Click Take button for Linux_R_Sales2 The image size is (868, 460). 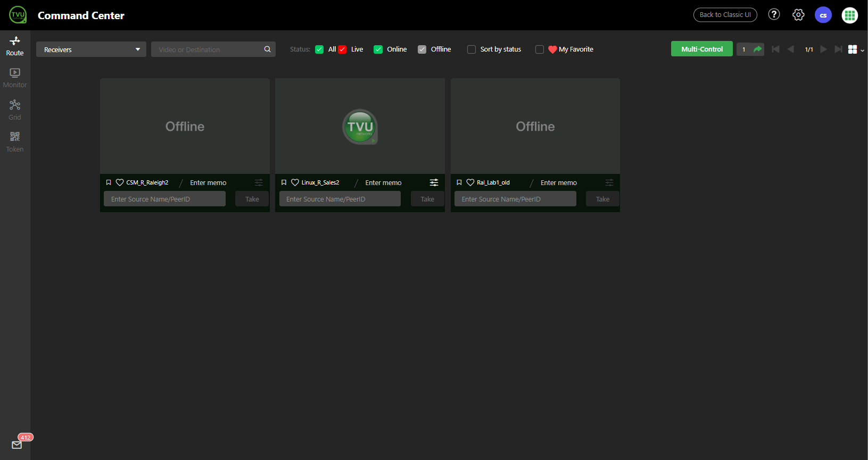point(427,199)
